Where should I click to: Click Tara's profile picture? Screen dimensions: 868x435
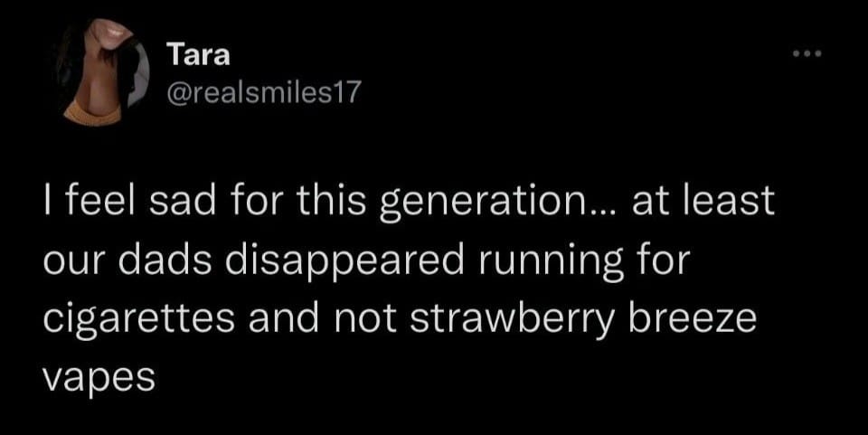coord(99,71)
